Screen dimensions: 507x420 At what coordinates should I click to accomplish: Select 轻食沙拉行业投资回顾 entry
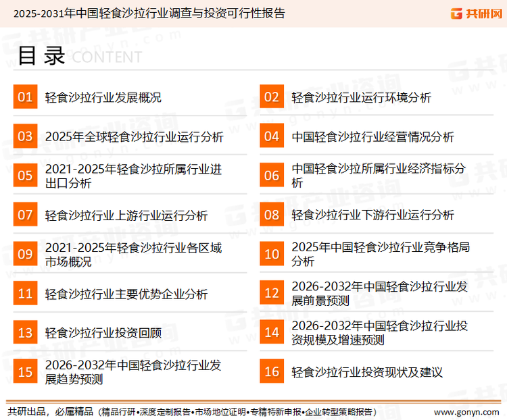[103, 333]
